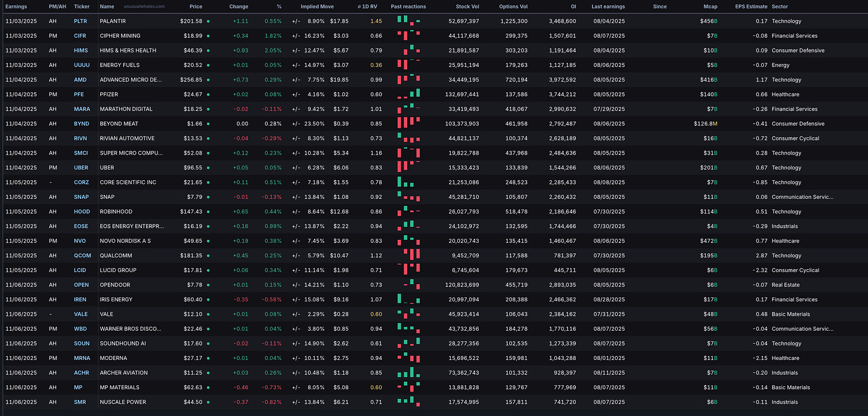
Task: Open the RIVN ticker link
Action: (x=80, y=138)
